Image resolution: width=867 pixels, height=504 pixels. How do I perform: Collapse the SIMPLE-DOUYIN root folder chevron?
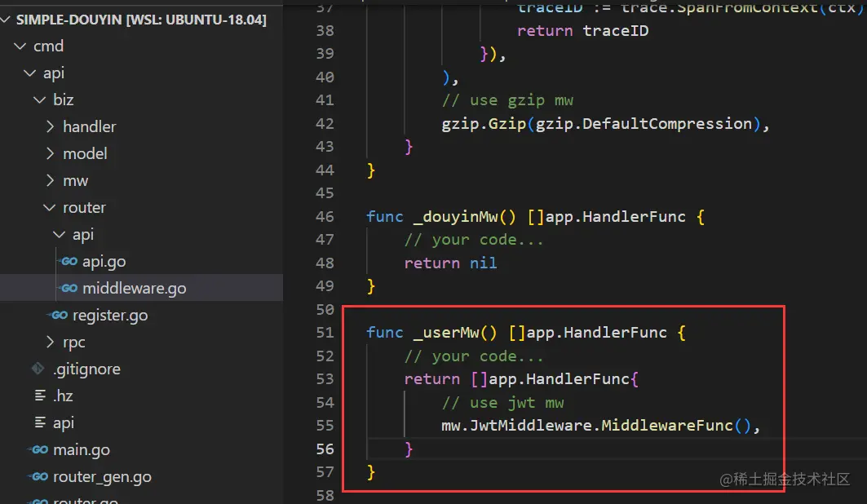click(x=6, y=20)
